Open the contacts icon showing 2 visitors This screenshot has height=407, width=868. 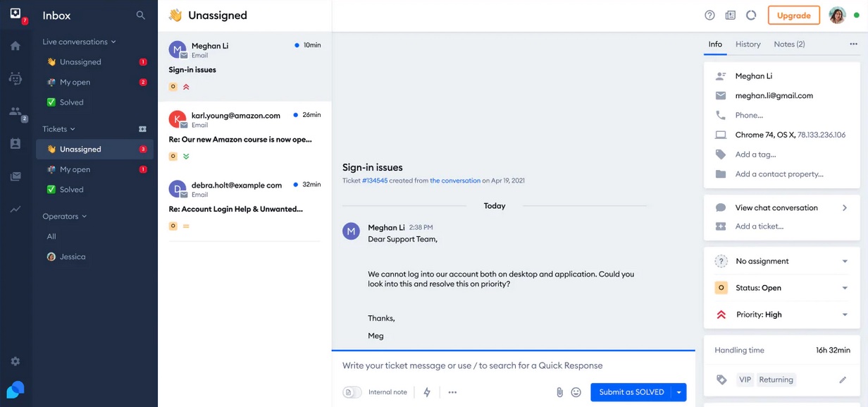point(15,112)
